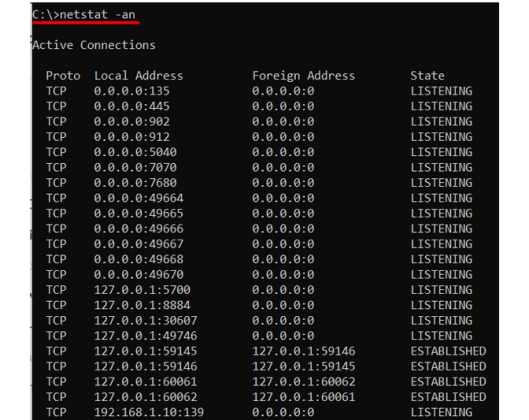Click the Proto column header

[x=63, y=76]
